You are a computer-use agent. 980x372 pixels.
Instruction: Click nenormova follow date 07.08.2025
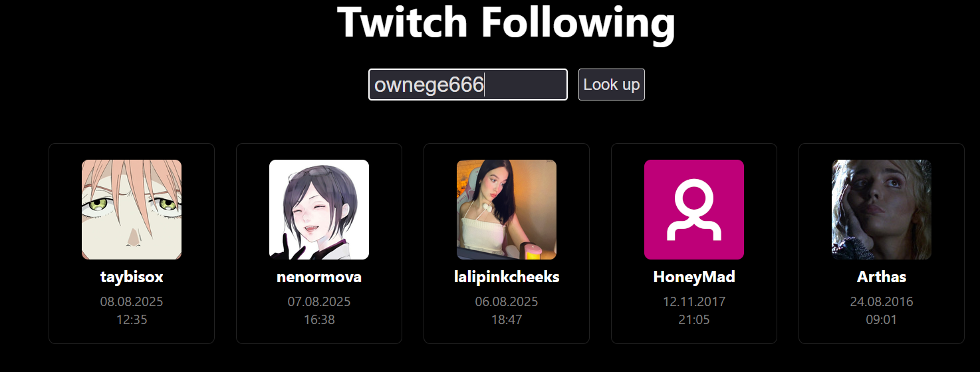click(319, 302)
